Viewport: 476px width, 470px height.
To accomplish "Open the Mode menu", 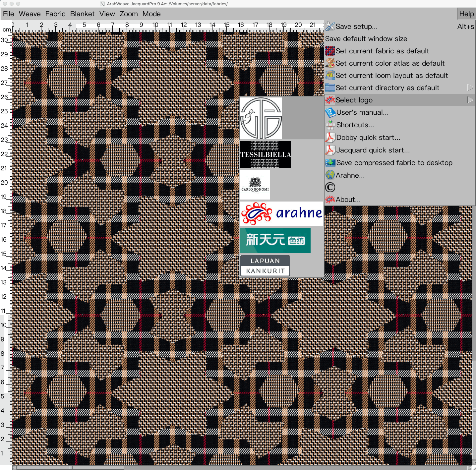I will click(x=151, y=14).
